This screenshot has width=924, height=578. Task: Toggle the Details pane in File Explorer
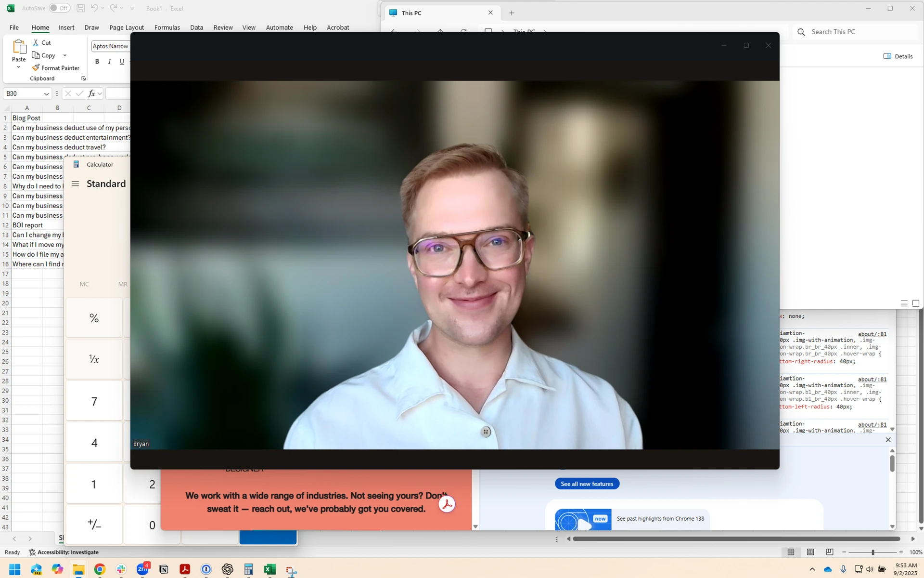point(898,56)
